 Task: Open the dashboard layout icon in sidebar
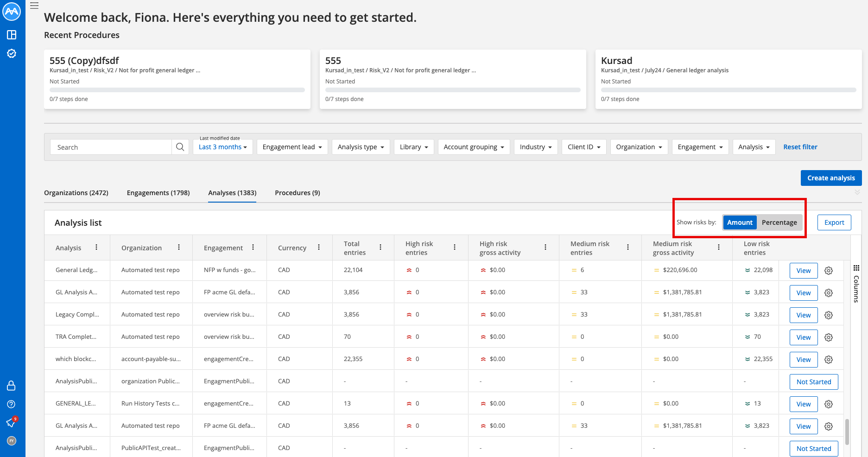click(12, 35)
